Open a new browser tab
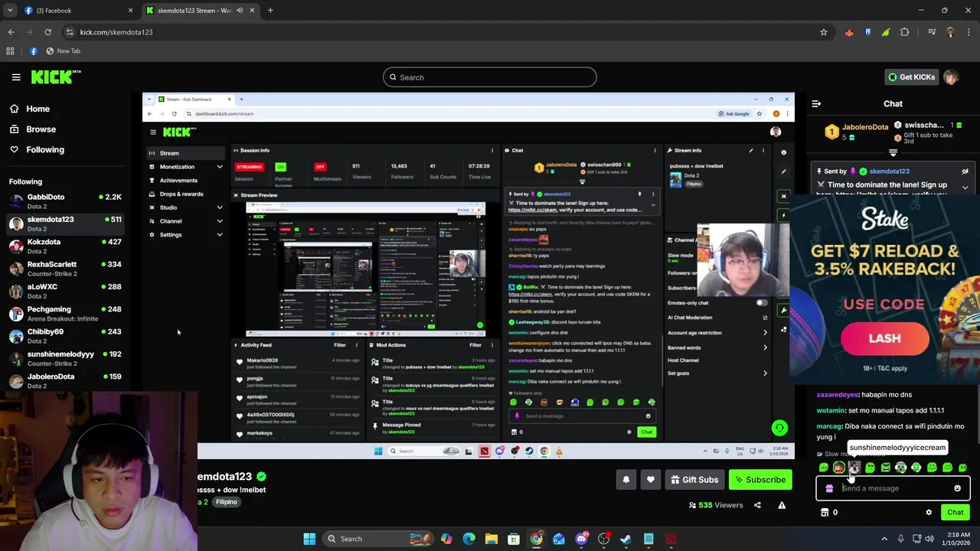Image resolution: width=980 pixels, height=551 pixels. click(x=270, y=11)
